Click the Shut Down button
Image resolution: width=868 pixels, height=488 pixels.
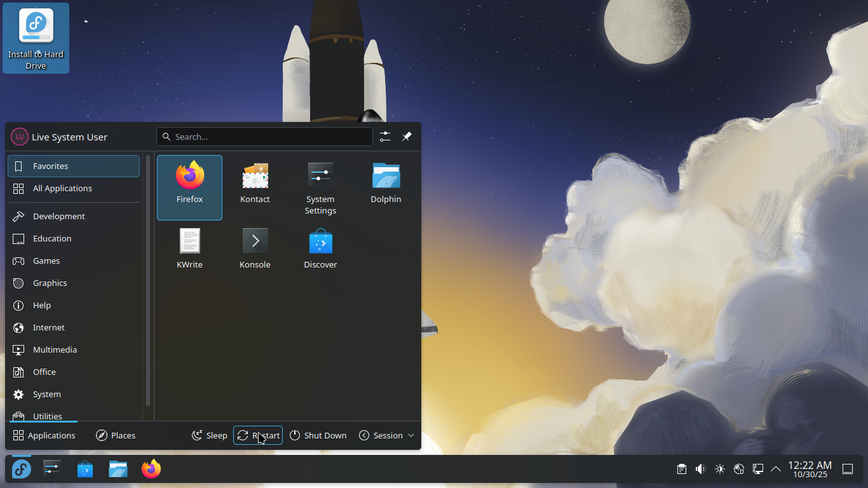[318, 435]
